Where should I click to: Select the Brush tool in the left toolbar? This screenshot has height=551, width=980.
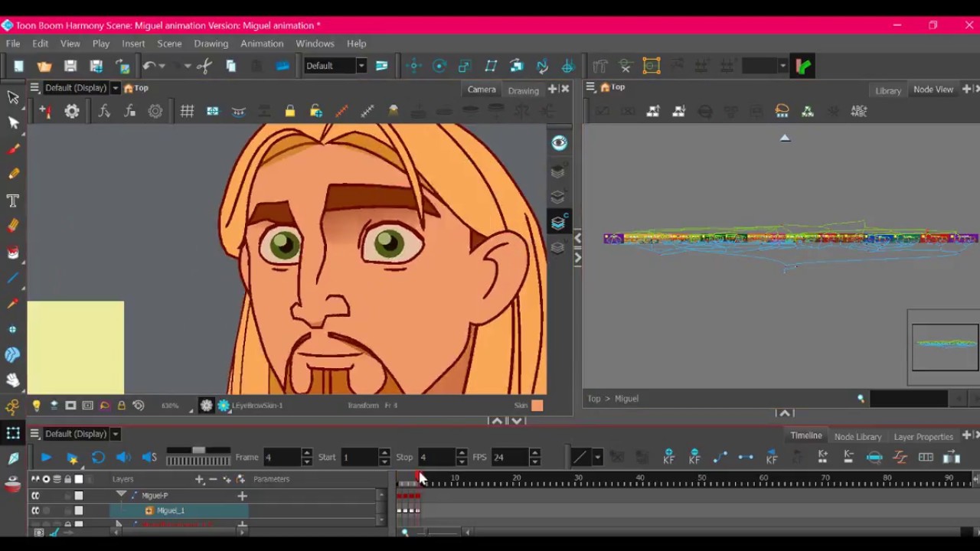point(13,148)
